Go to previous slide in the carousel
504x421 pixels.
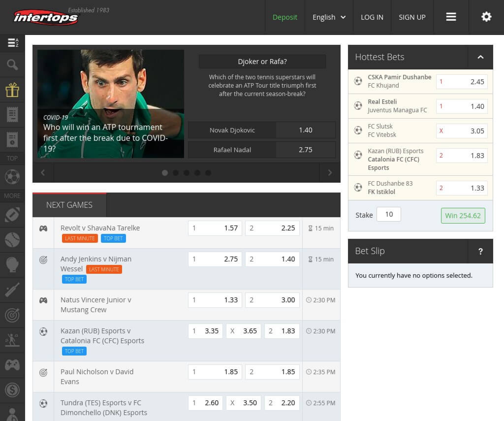43,173
